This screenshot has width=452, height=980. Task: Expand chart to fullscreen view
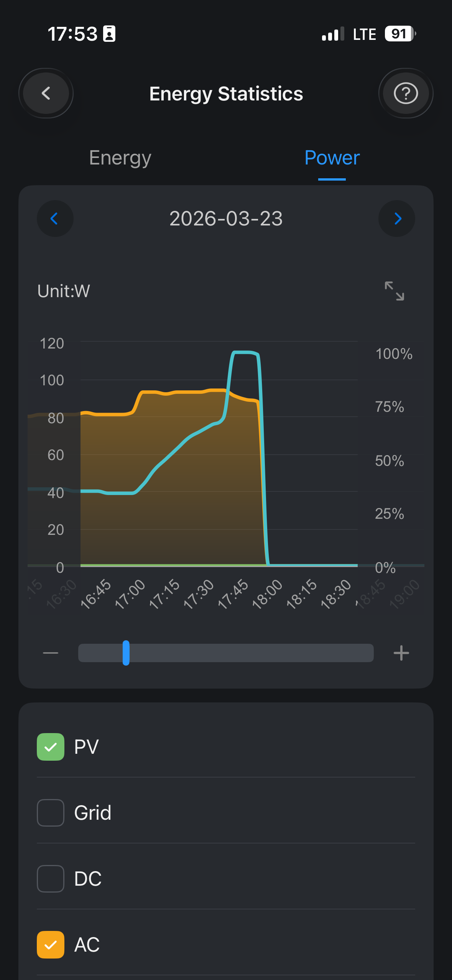pyautogui.click(x=394, y=291)
